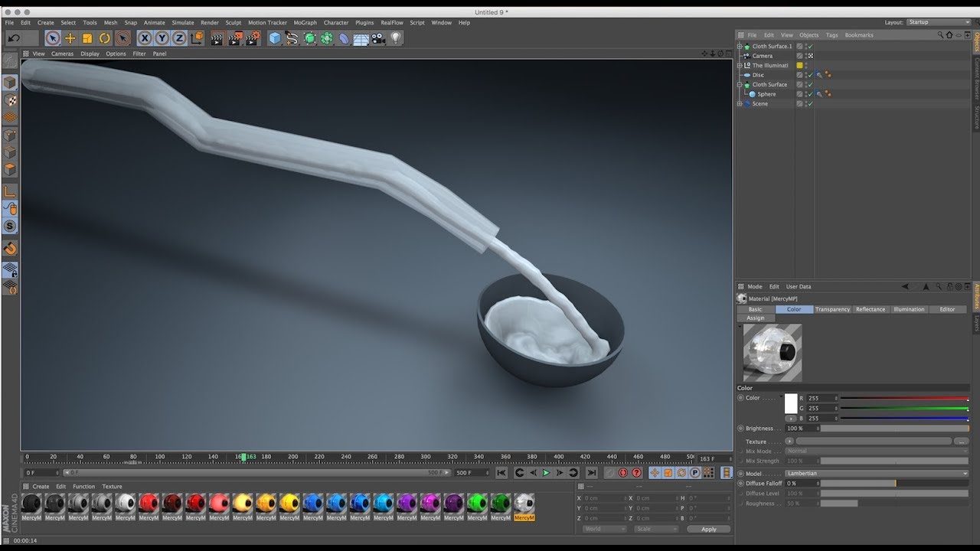
Task: Open the Layout Startup dropdown
Action: 939,22
